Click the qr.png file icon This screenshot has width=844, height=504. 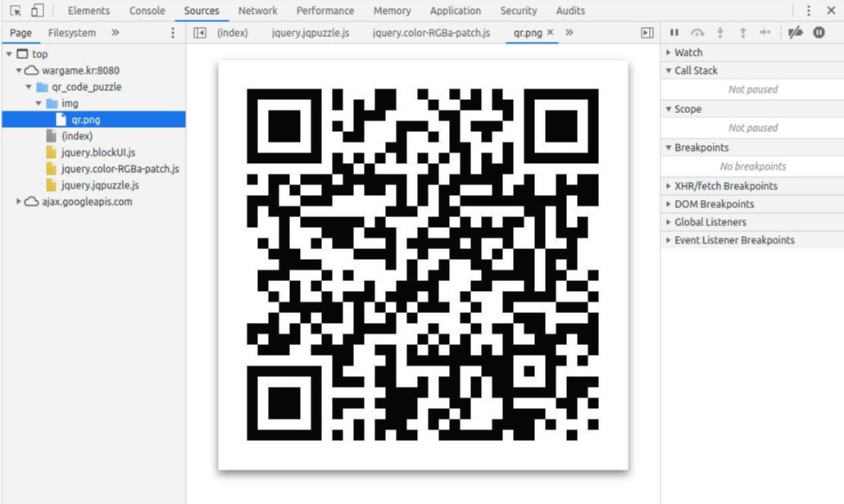pos(61,120)
